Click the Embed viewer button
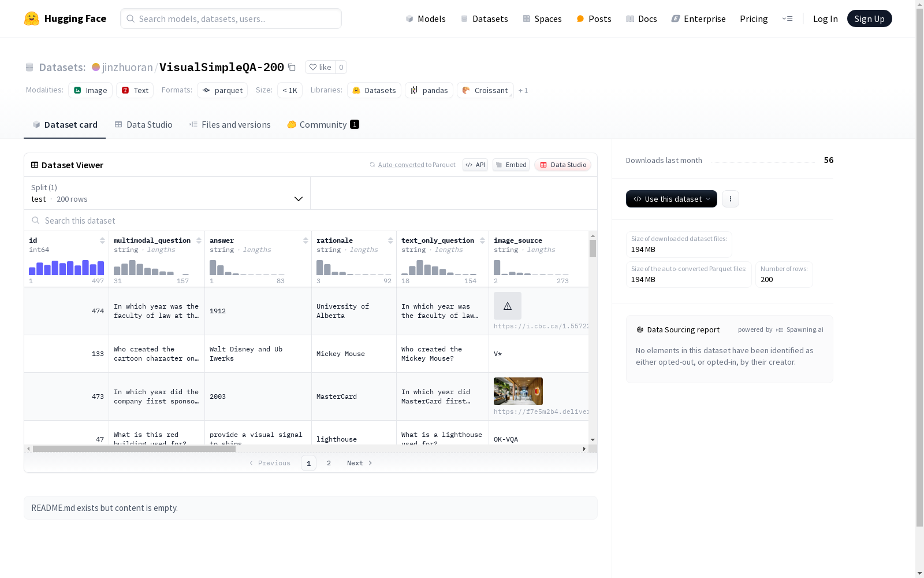Image resolution: width=924 pixels, height=578 pixels. [x=511, y=165]
